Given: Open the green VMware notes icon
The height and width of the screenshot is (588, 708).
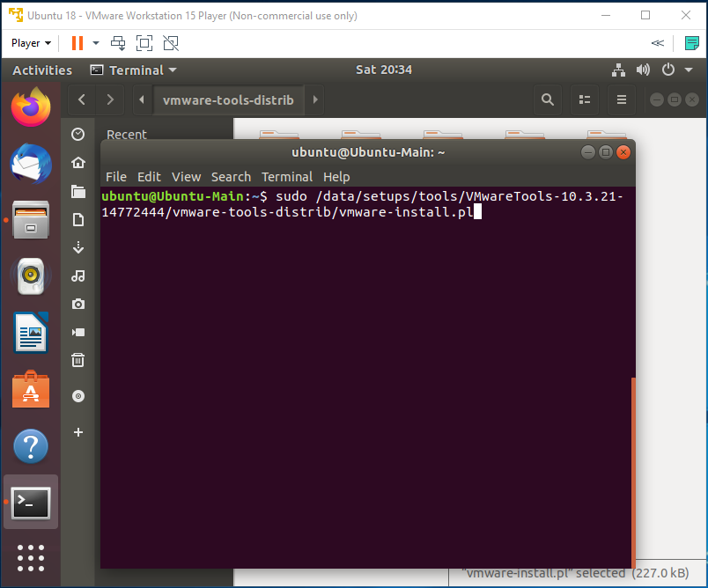Looking at the screenshot, I should point(691,43).
